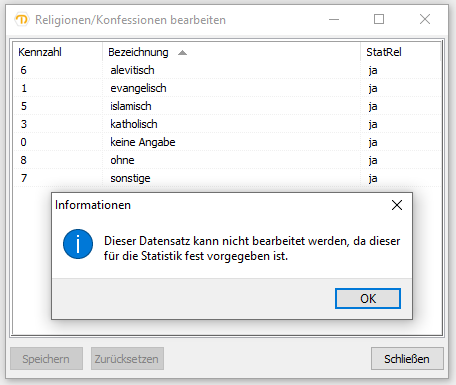Minimize the Religionen/Konfessionen window
This screenshot has width=456, height=385.
tap(334, 19)
